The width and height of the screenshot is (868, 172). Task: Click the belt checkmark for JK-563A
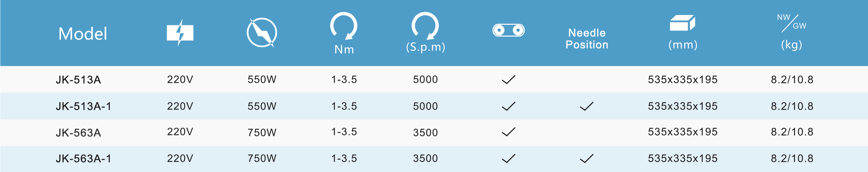[x=509, y=132]
